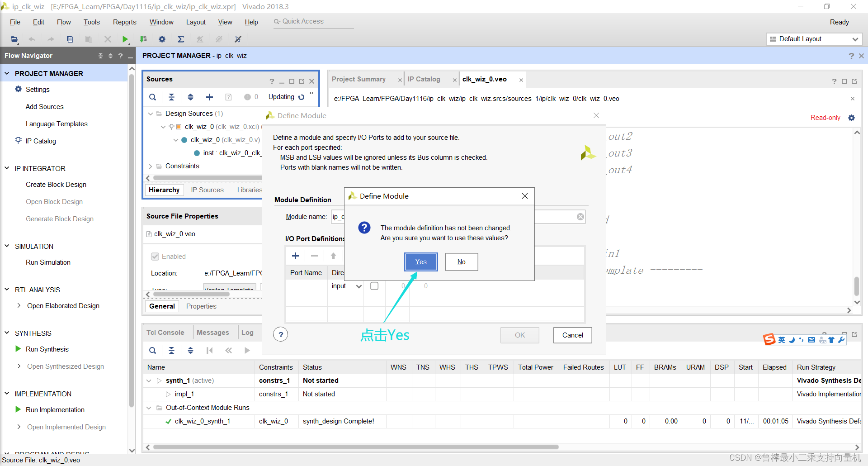
Task: Click the Flow Navigator vertical scrollbar
Action: 132,240
